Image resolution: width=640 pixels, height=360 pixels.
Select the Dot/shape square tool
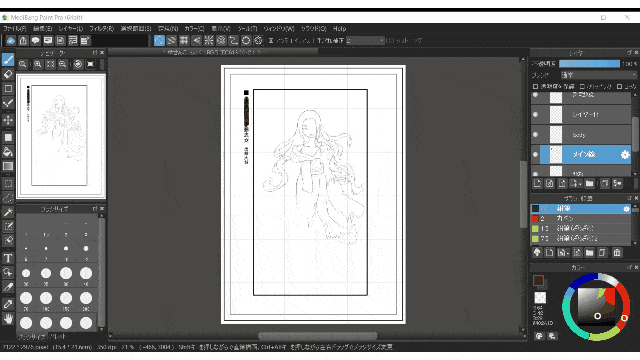point(8,89)
